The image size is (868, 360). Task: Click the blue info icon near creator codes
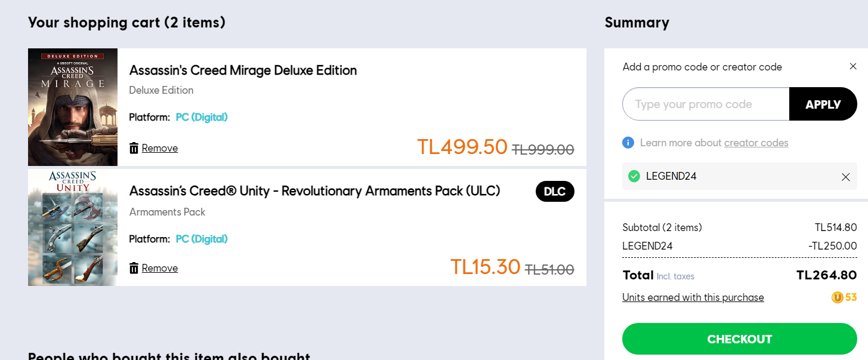[628, 143]
